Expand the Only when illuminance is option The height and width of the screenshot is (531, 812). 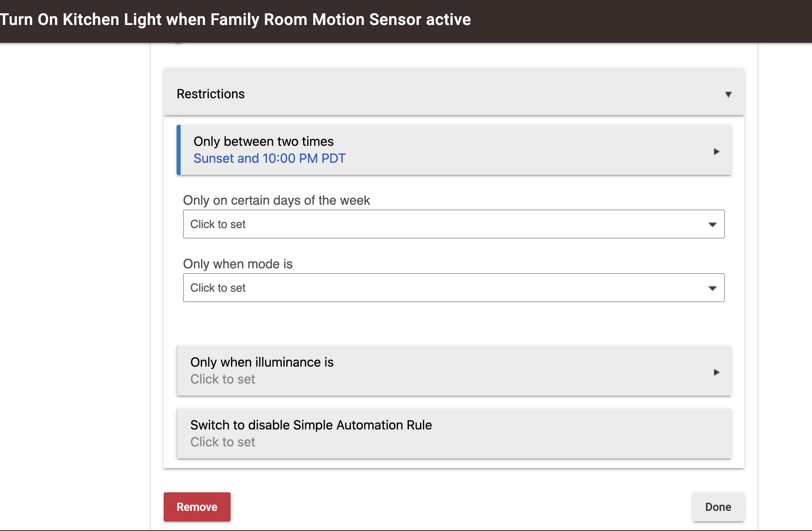pyautogui.click(x=454, y=371)
